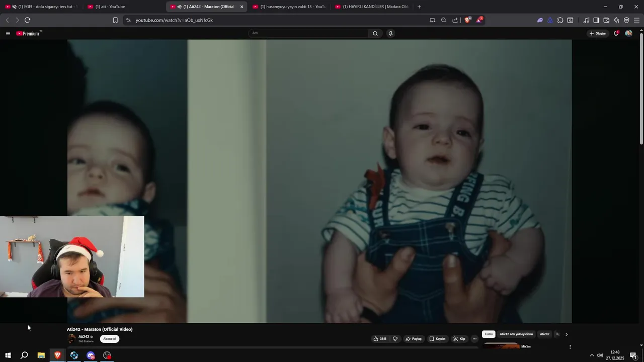Click the zoom magnifier icon in address bar
This screenshot has height=362, width=644.
point(444,20)
